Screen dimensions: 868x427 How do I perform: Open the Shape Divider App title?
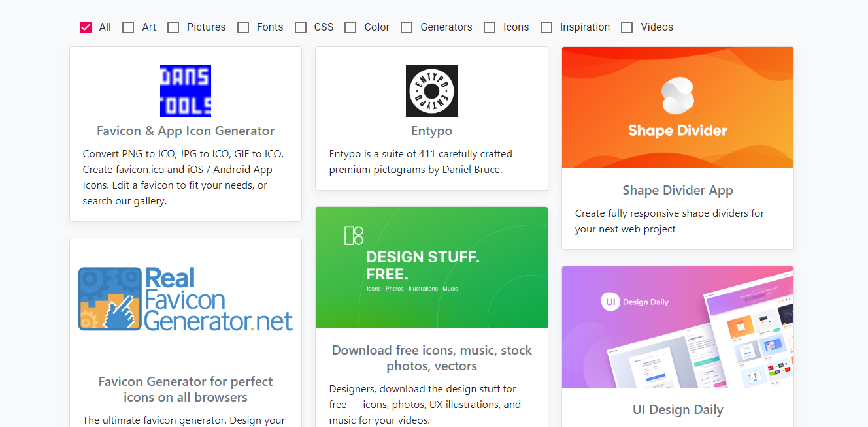678,190
